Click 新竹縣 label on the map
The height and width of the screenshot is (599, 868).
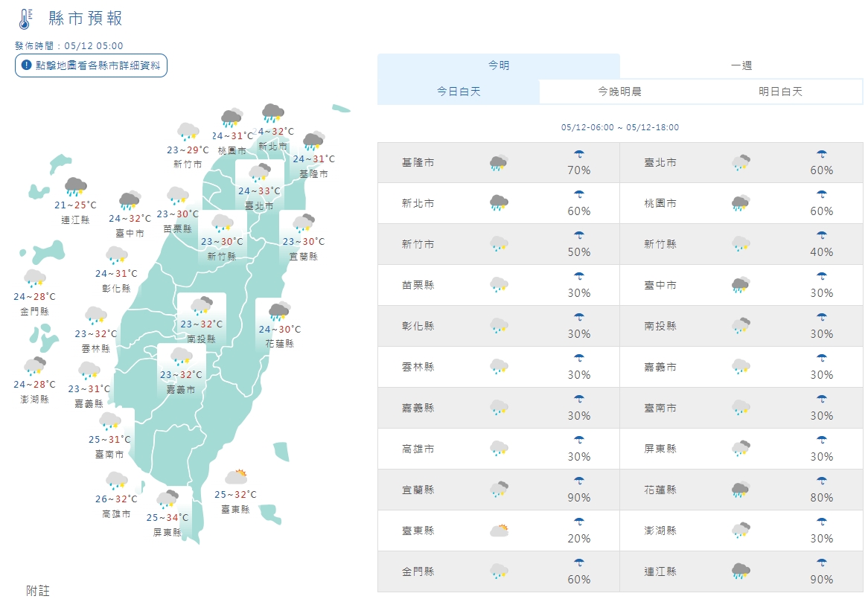tap(221, 257)
